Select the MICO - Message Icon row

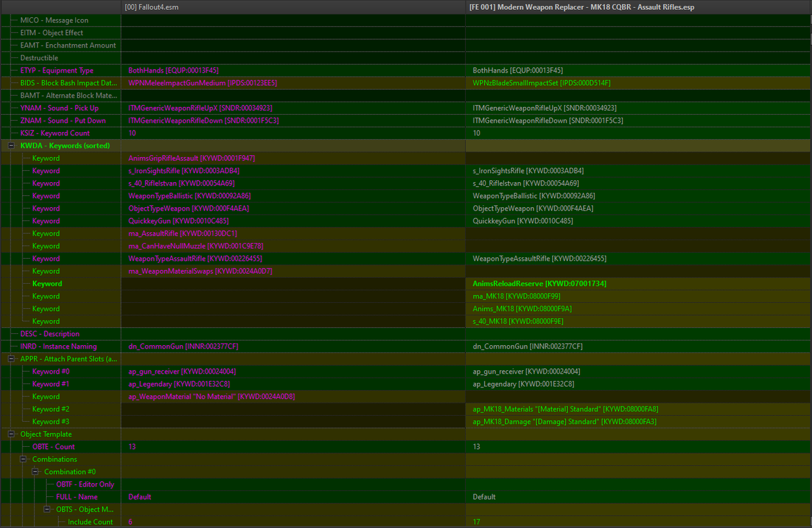coord(406,20)
